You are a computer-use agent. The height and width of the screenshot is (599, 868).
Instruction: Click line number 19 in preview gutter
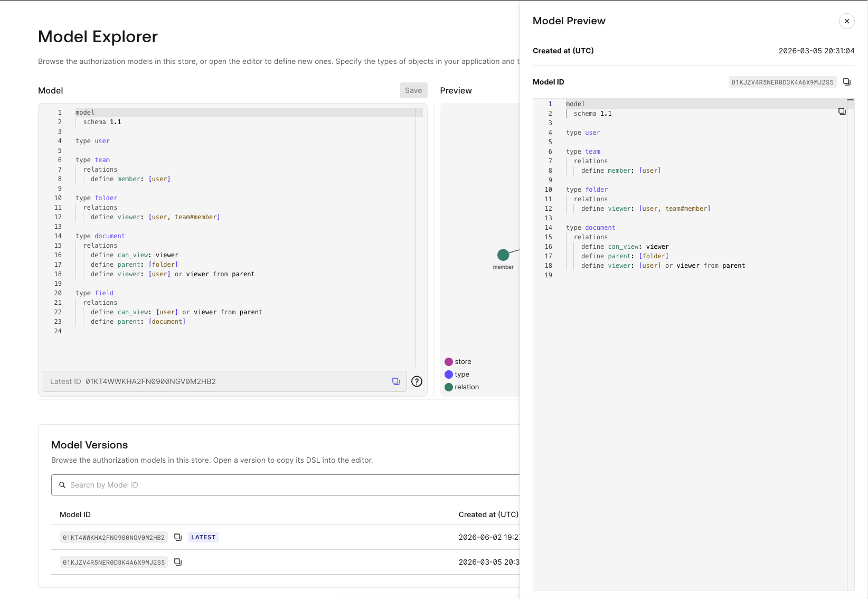click(549, 275)
